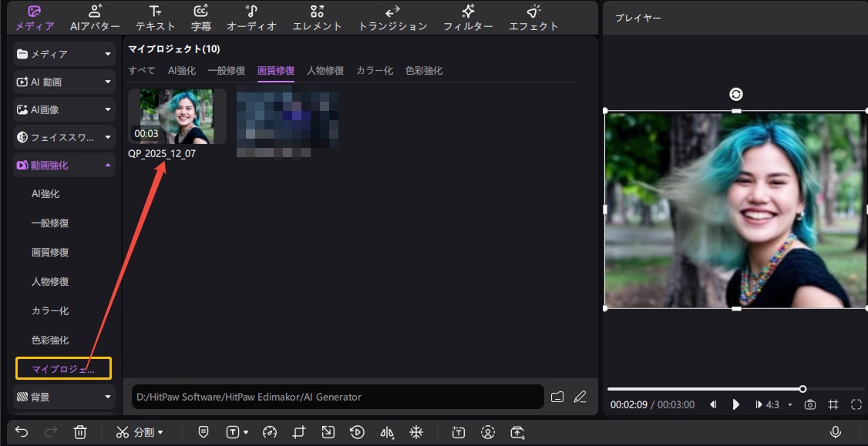Toggle the grid overlay in the player
This screenshot has width=868, height=446.
point(833,404)
